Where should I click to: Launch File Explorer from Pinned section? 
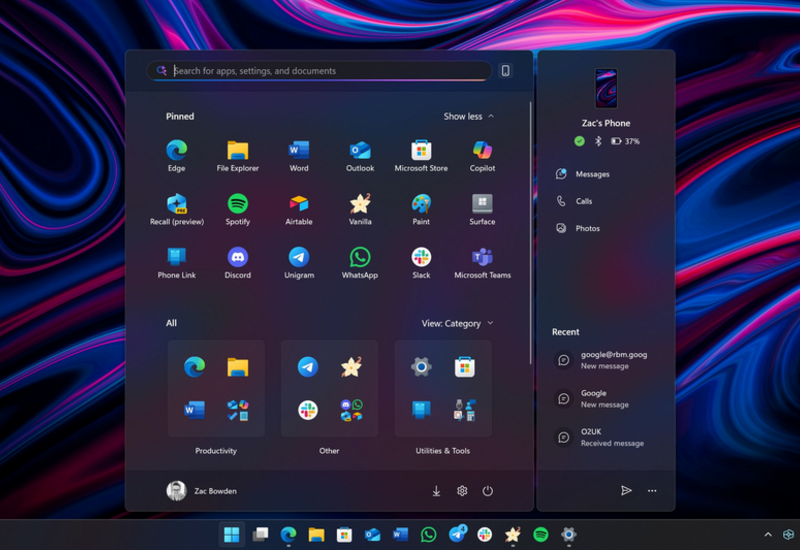[238, 156]
